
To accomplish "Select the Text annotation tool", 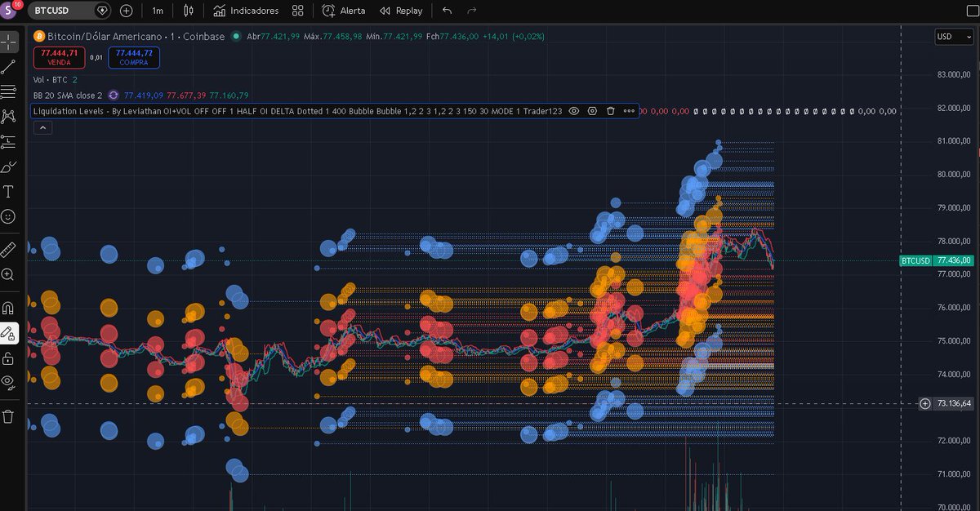I will pyautogui.click(x=8, y=192).
